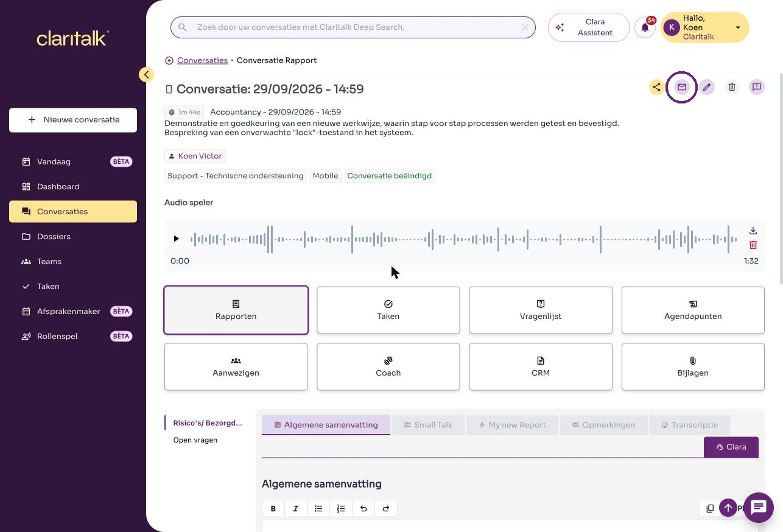Edit conversation using the pencil icon
The image size is (783, 532).
coord(707,87)
